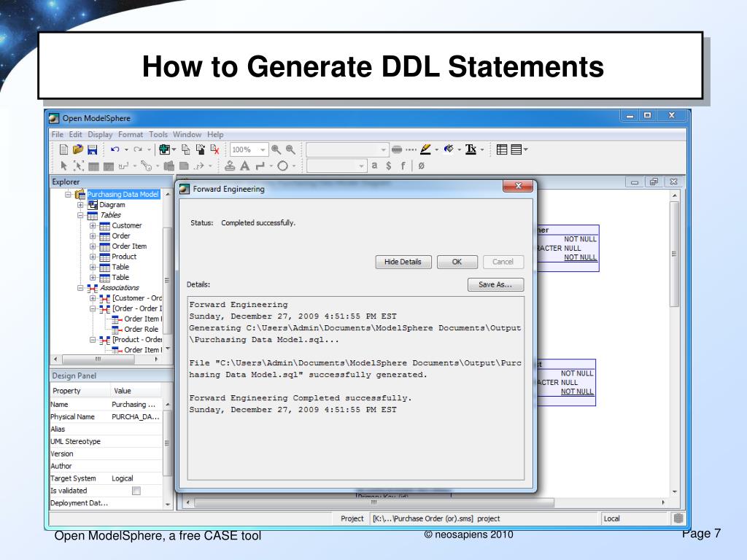Click the line style dashed icon
The image size is (747, 560).
click(x=411, y=149)
